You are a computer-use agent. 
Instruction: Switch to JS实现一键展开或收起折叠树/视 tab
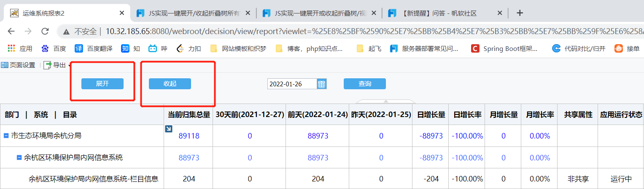click(320, 13)
